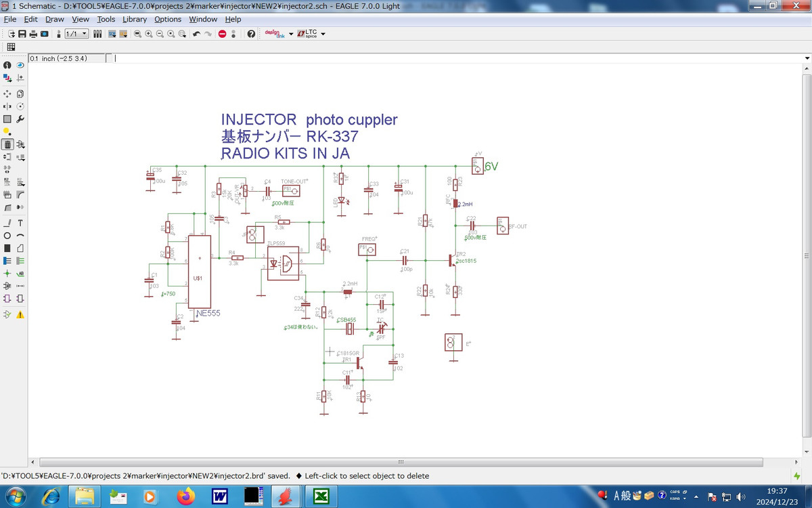The height and width of the screenshot is (508, 812).
Task: Expand the designlink dropdown arrow
Action: coord(291,34)
